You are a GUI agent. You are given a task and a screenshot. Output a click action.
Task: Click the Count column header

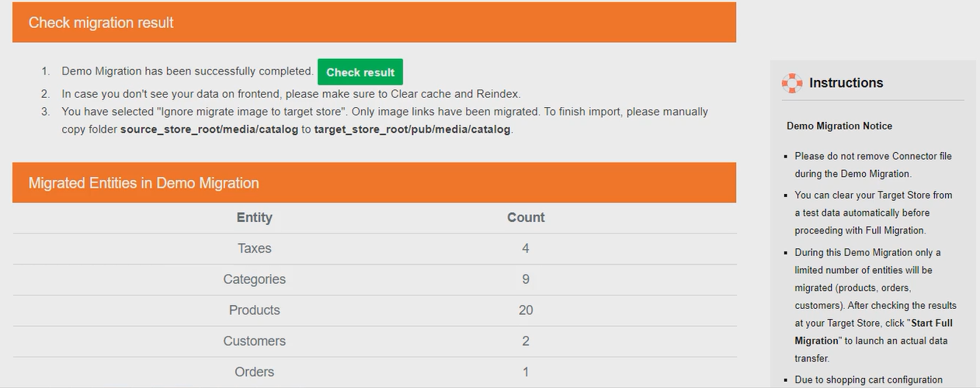pyautogui.click(x=526, y=217)
